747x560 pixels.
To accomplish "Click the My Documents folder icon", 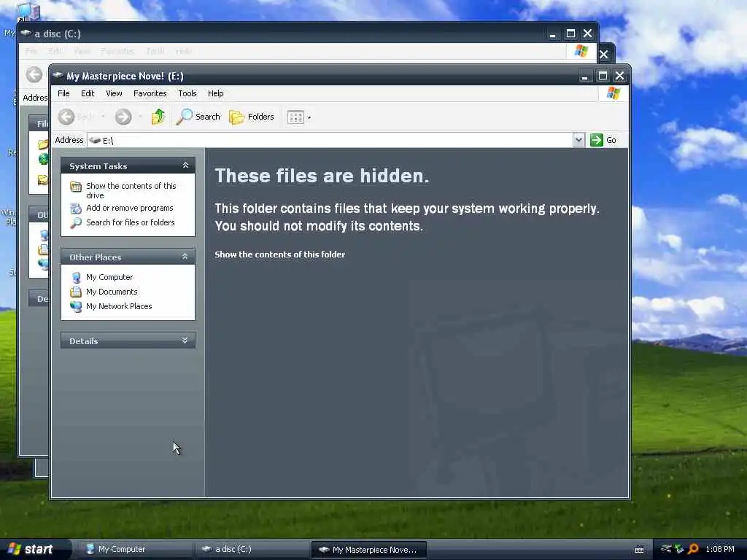I will pyautogui.click(x=76, y=292).
